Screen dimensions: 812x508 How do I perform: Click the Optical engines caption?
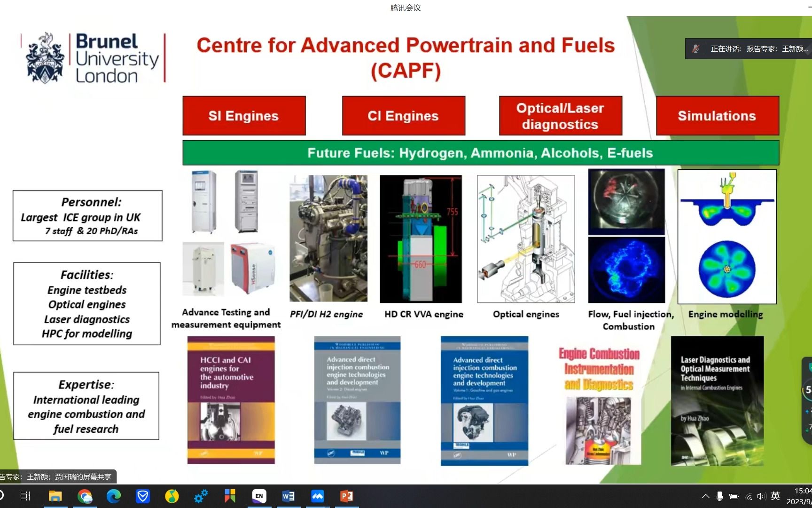click(526, 314)
